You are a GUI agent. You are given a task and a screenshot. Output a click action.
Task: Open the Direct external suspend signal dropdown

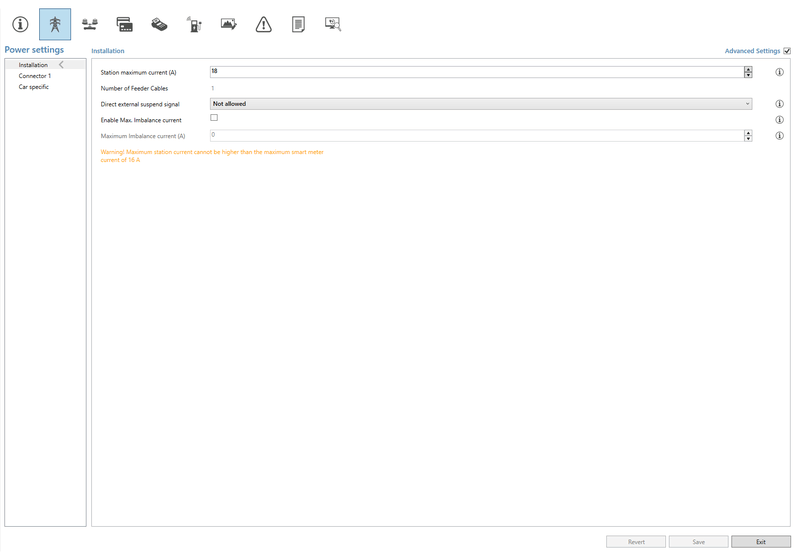[x=481, y=104]
